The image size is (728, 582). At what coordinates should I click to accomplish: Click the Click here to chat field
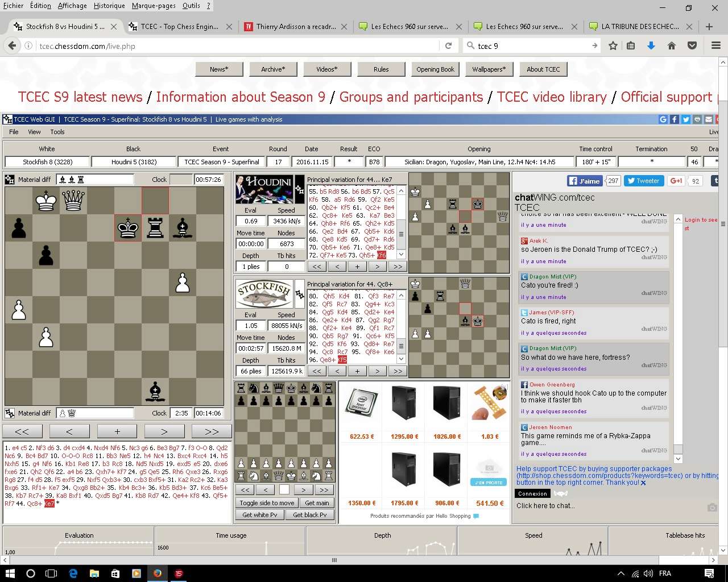click(x=610, y=506)
